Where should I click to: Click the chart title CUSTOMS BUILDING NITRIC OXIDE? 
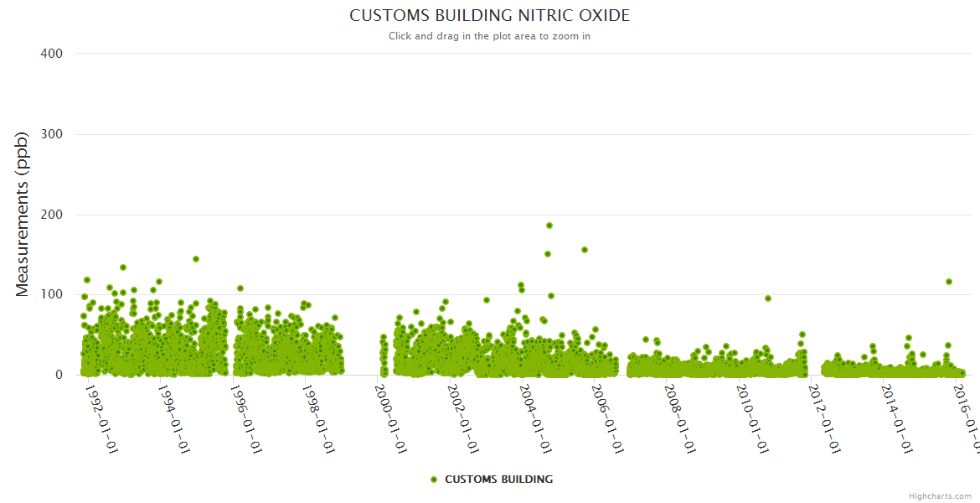click(x=489, y=16)
